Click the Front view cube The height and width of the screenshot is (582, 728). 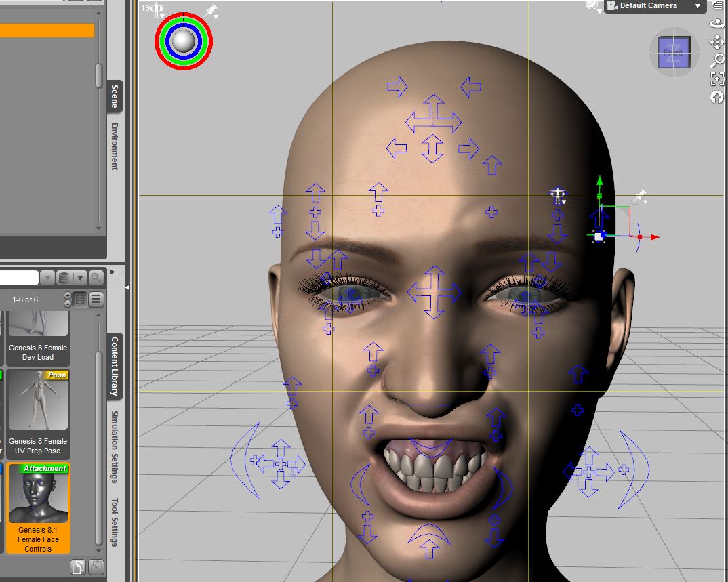(x=674, y=52)
